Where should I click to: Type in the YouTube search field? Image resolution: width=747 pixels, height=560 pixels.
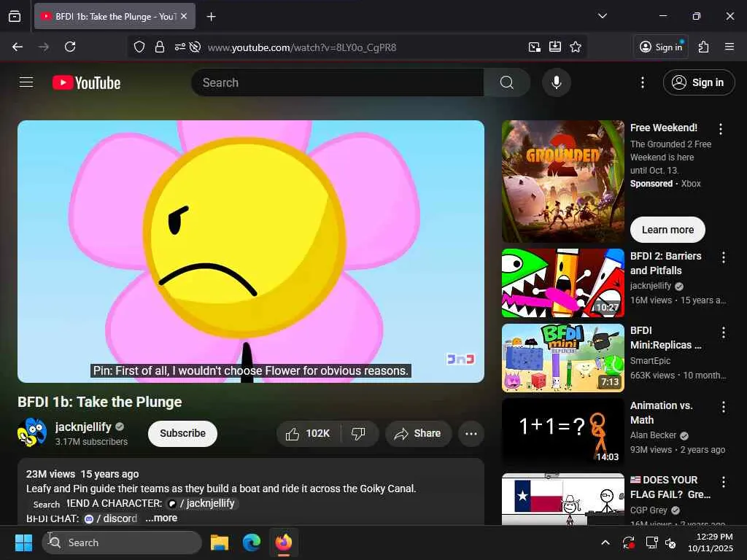338,82
